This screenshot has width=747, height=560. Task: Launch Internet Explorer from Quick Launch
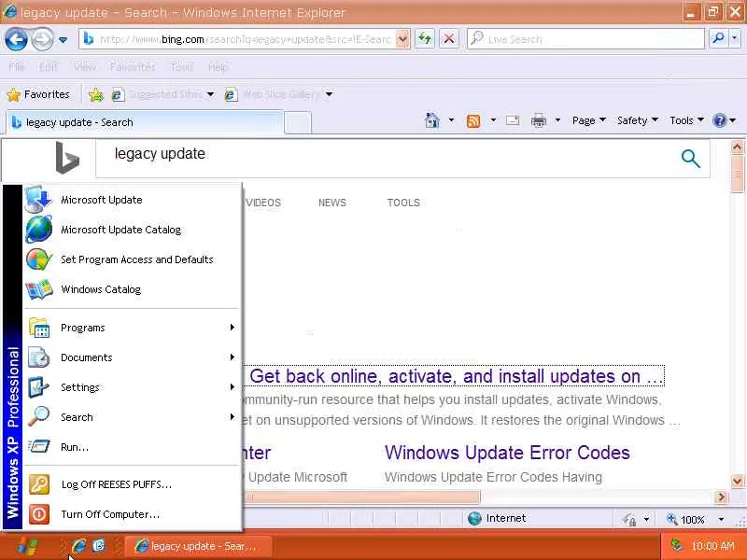click(79, 546)
